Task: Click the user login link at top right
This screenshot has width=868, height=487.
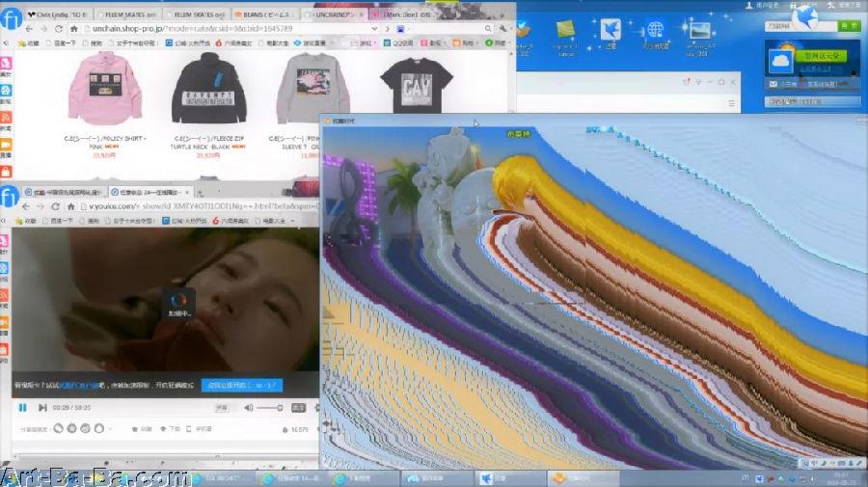Action: coord(762,5)
